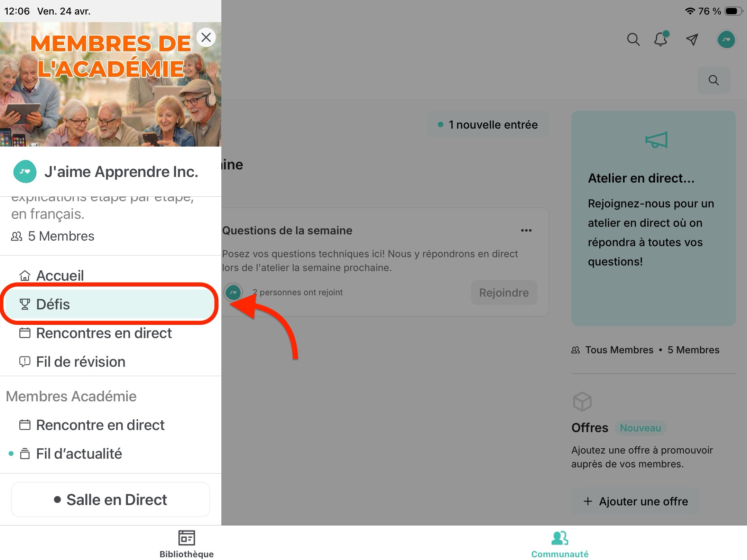The image size is (747, 560).
Task: Tap the house icon next to Accueil
Action: [25, 276]
